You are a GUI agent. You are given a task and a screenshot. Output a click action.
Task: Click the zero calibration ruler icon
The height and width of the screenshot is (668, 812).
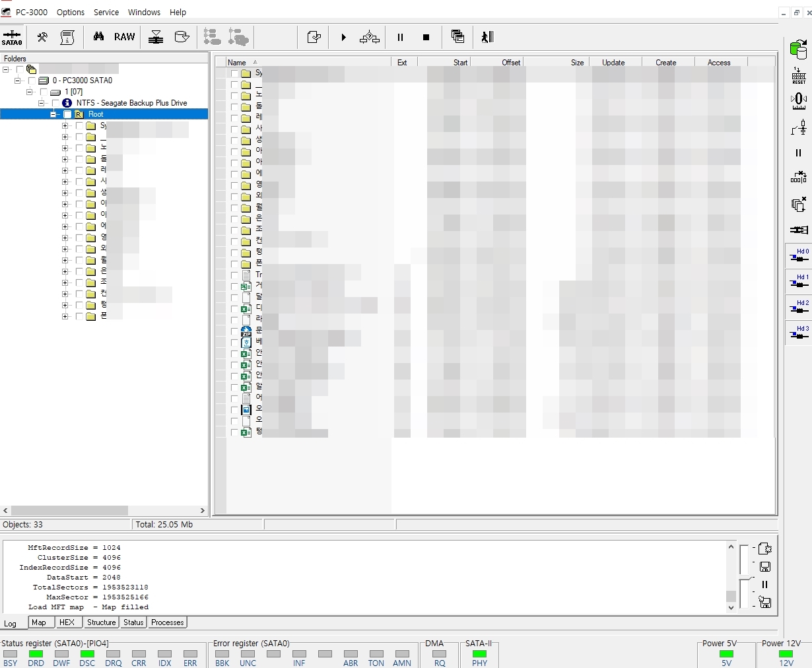coord(799,101)
